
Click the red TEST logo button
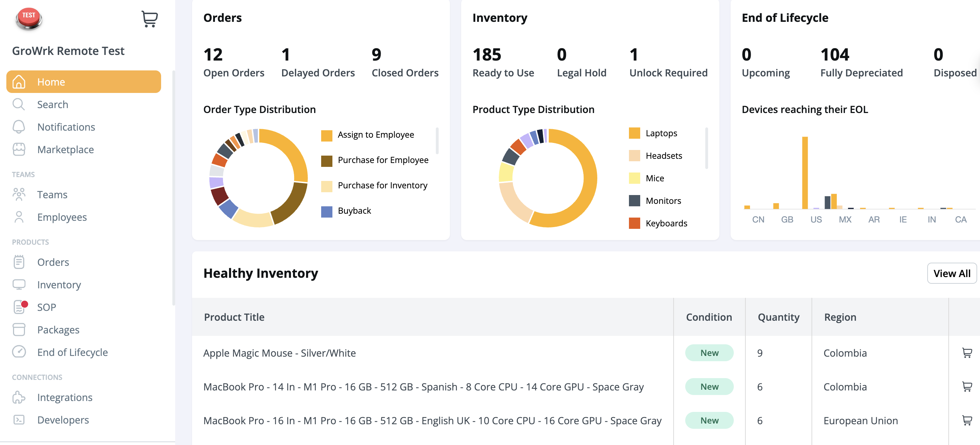(28, 18)
